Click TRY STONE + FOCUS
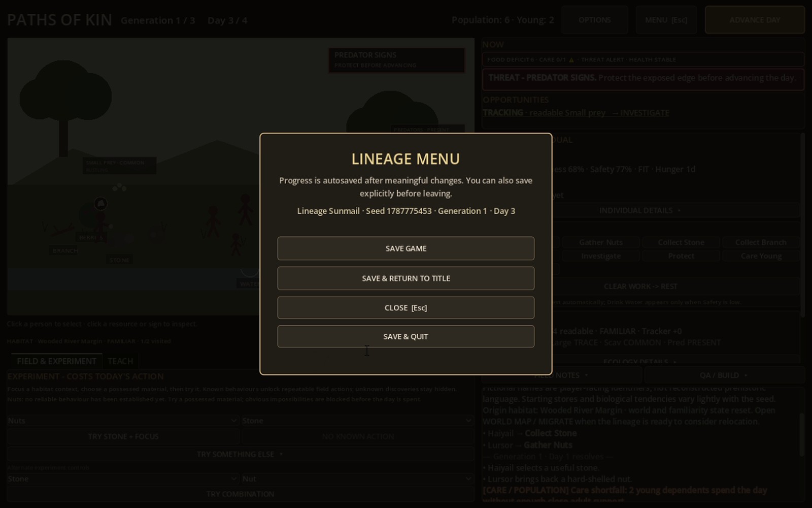Viewport: 812px width, 508px height. click(123, 436)
